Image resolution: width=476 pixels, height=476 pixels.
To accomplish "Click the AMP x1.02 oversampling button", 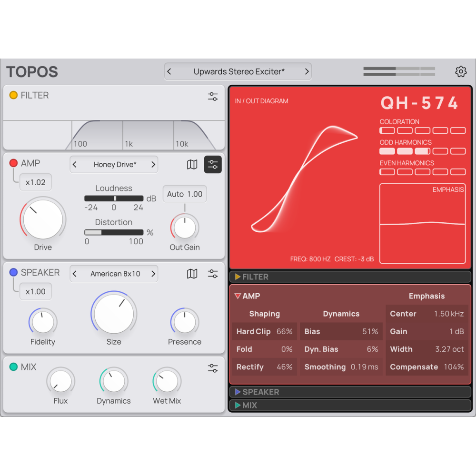I will click(36, 182).
